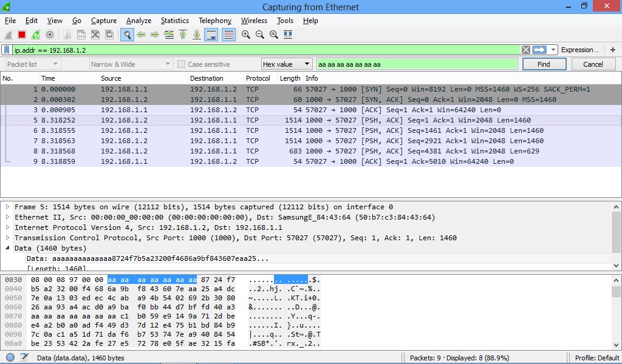Stop the running capture with the red square
Image resolution: width=622 pixels, height=364 pixels.
pos(22,35)
